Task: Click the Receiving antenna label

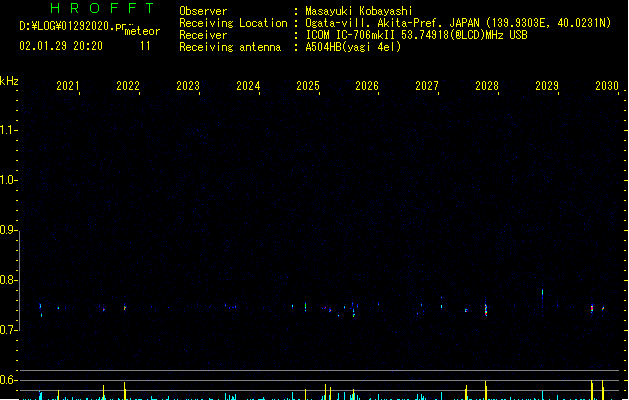Action: 230,47
